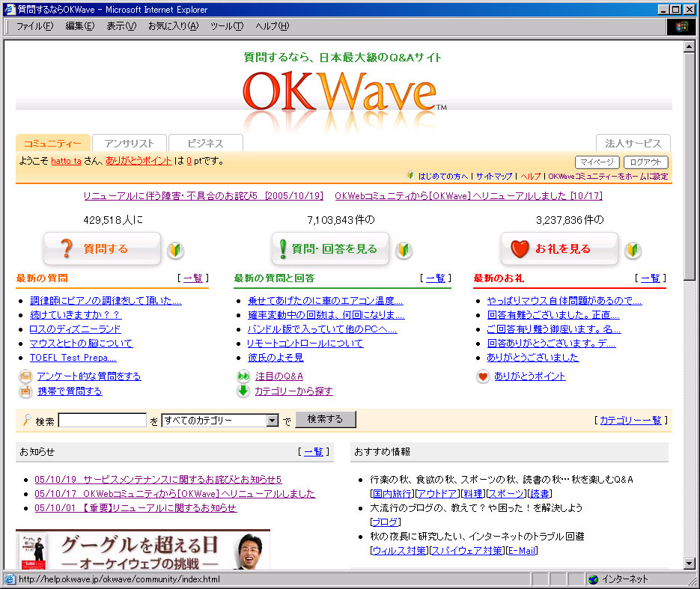700x589 pixels.
Task: Click the マイページ button
Action: click(597, 162)
